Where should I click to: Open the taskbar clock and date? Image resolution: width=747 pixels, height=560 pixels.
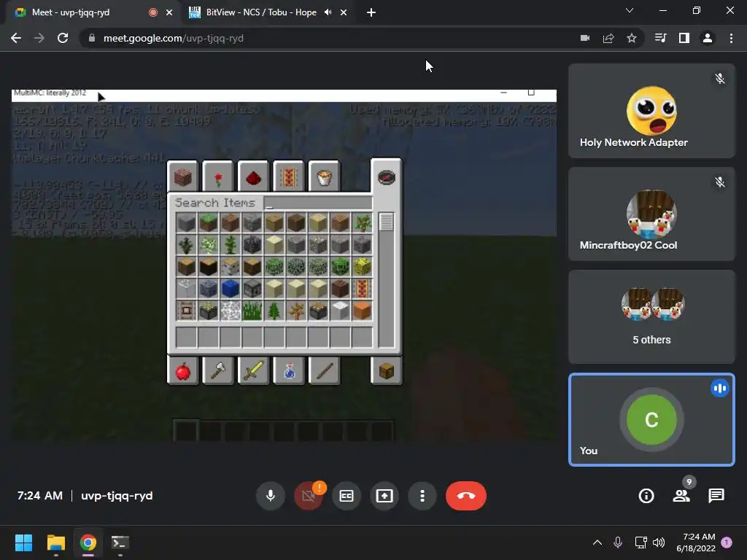click(695, 542)
